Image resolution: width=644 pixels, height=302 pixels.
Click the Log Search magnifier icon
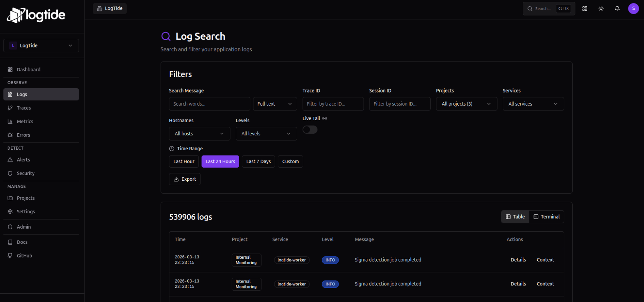[x=166, y=36]
